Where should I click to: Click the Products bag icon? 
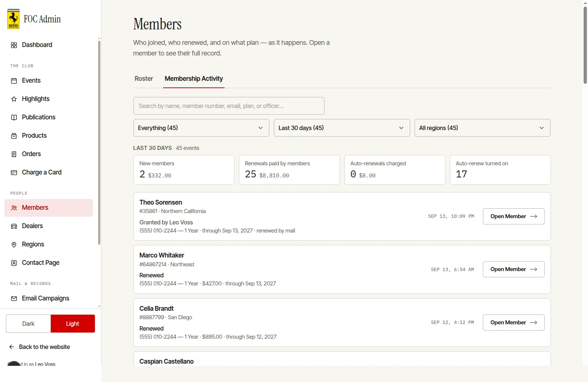14,136
